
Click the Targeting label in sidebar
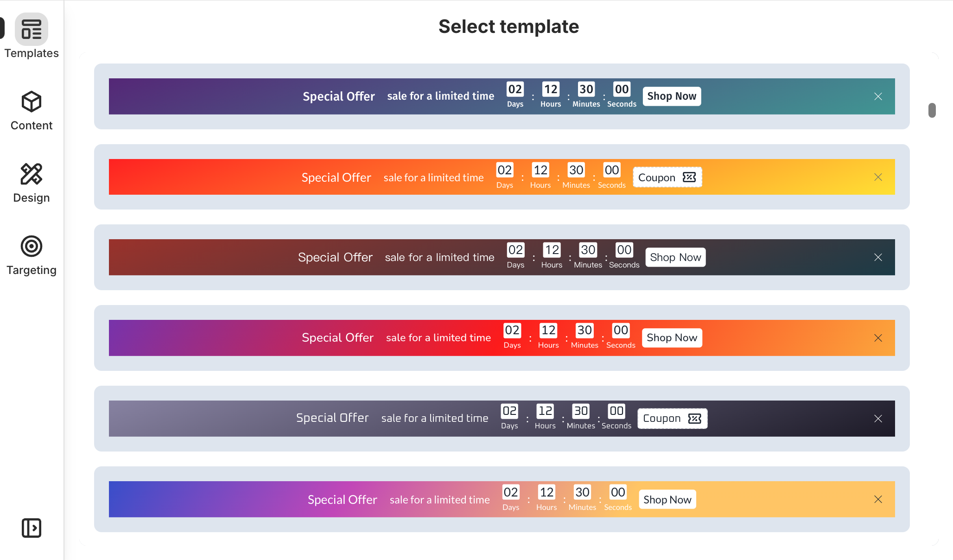point(32,270)
